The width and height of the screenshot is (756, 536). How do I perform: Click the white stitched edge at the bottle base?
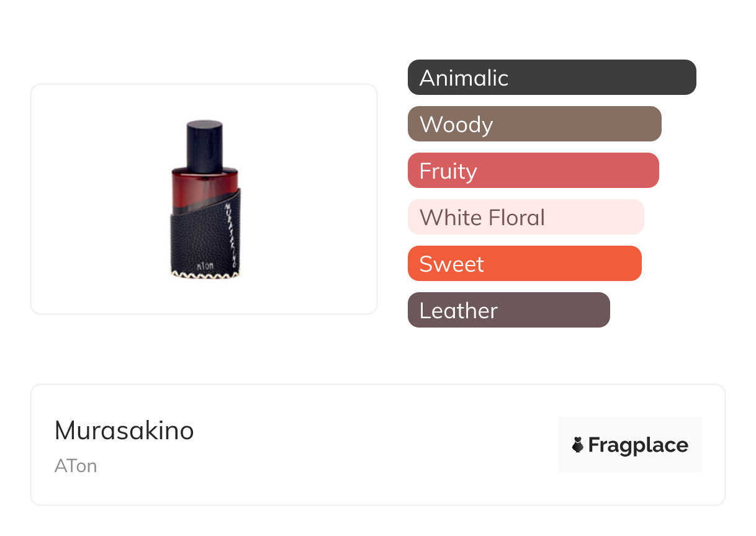(x=204, y=274)
